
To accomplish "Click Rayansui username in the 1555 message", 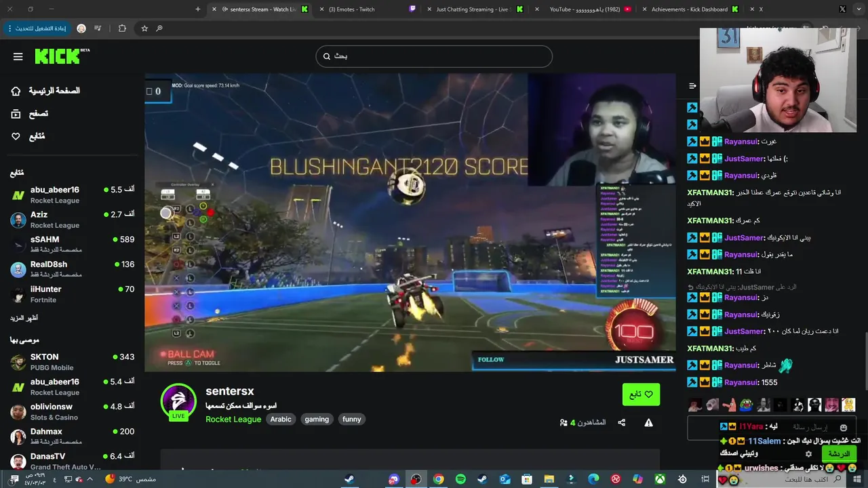I will click(741, 383).
